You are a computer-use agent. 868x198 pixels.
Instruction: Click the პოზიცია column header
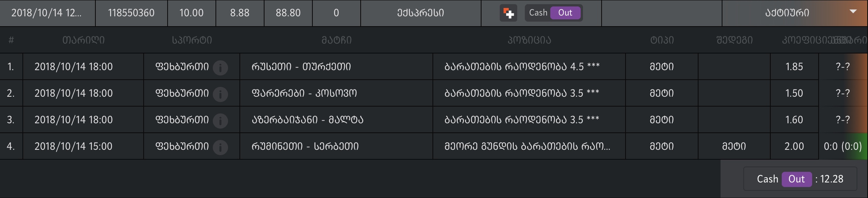(x=529, y=40)
